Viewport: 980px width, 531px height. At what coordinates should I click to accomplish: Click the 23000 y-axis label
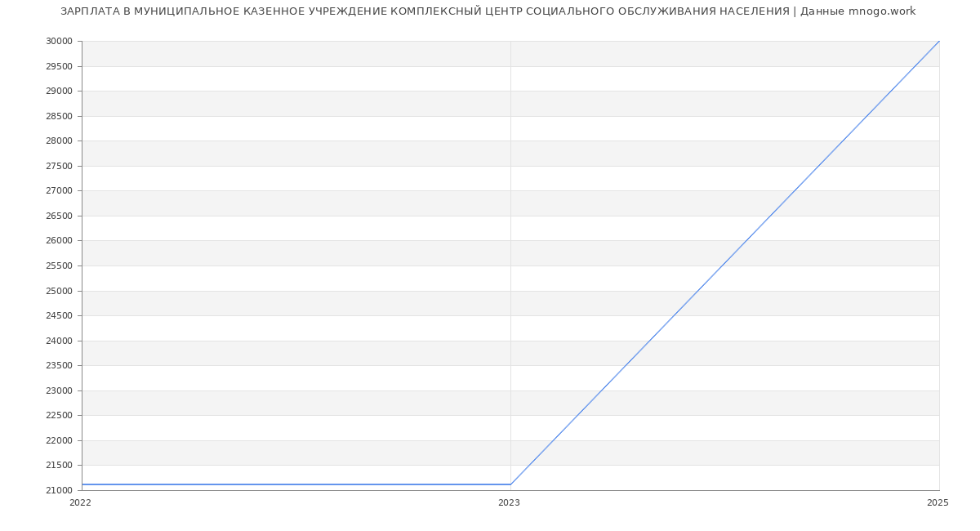(59, 390)
